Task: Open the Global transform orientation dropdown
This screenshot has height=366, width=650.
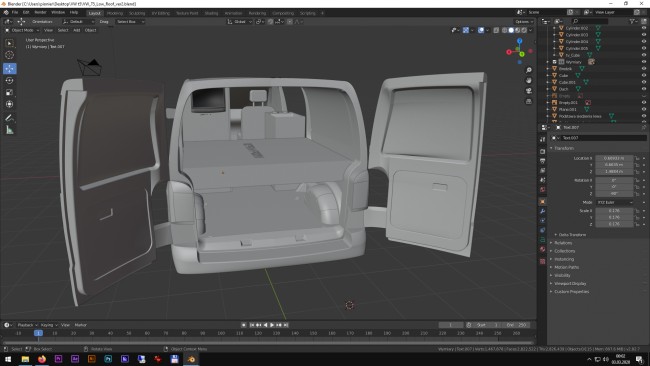Action: [240, 22]
